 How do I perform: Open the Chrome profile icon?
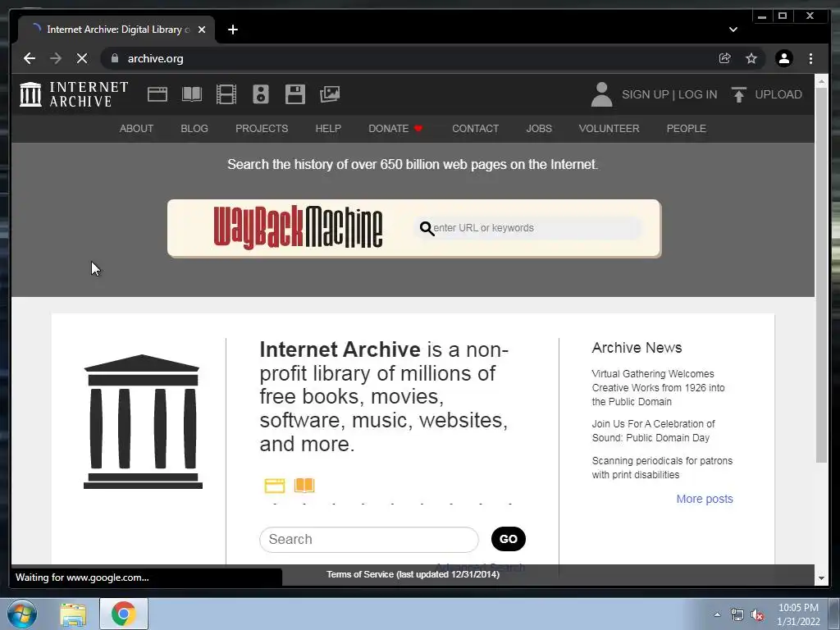[x=783, y=58]
